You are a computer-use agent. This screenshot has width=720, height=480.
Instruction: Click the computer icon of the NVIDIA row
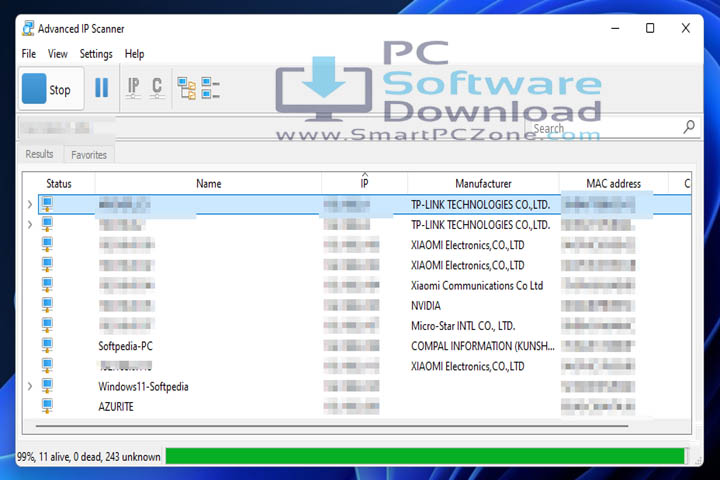click(47, 305)
